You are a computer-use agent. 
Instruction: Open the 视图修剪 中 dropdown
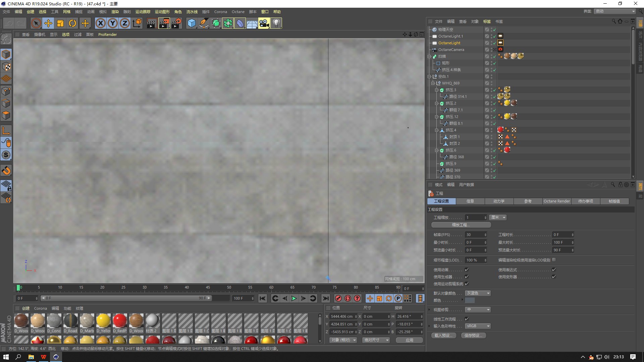click(478, 309)
